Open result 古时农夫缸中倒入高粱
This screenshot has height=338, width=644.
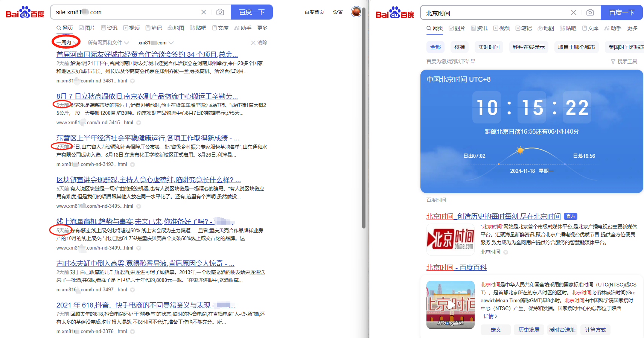point(146,263)
